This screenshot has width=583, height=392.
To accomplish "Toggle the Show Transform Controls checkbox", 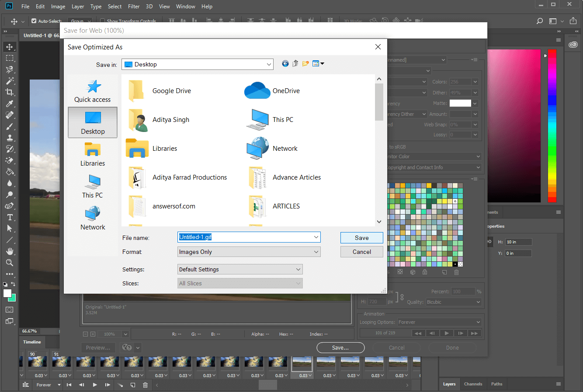I will (103, 21).
